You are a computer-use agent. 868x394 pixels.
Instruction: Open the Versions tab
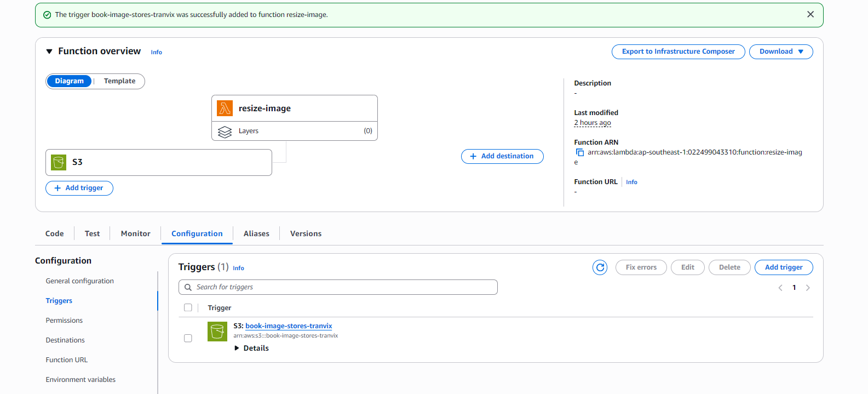coord(306,233)
